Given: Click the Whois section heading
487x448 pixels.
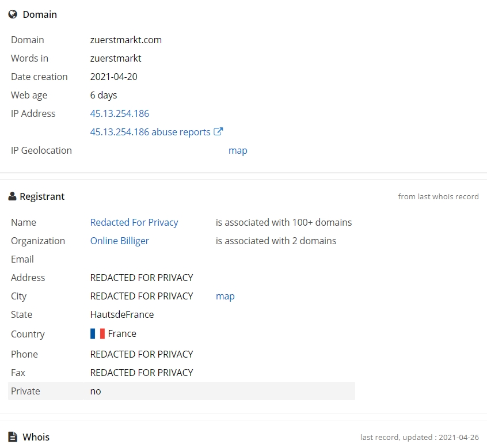Looking at the screenshot, I should 36,437.
